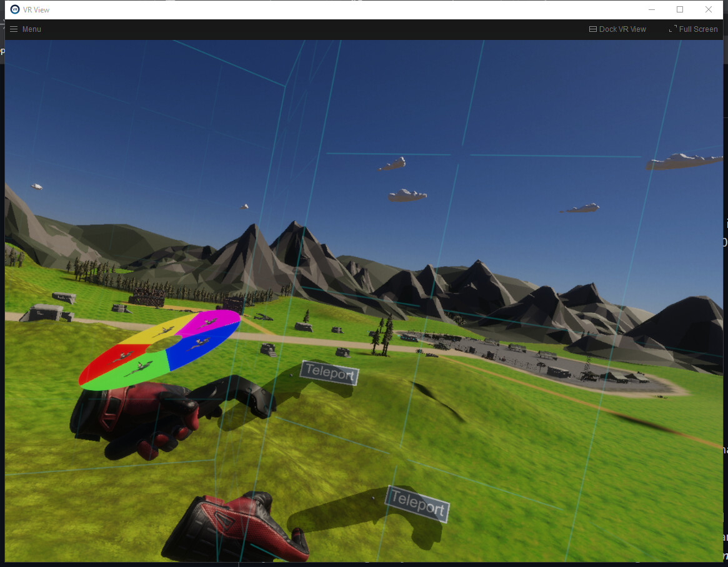Viewport: 728px width, 567px height.
Task: Click the Full Screen expand arrows icon
Action: click(x=672, y=29)
